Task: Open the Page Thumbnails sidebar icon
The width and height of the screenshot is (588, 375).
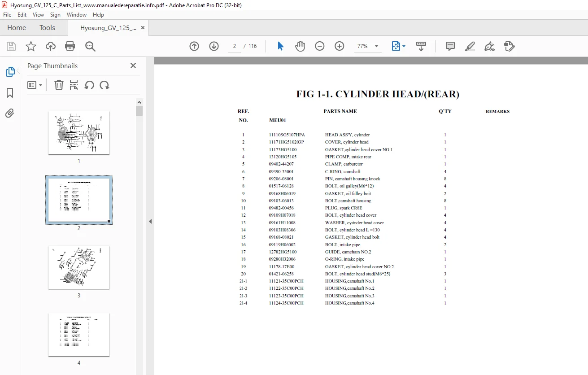Action: (x=10, y=72)
